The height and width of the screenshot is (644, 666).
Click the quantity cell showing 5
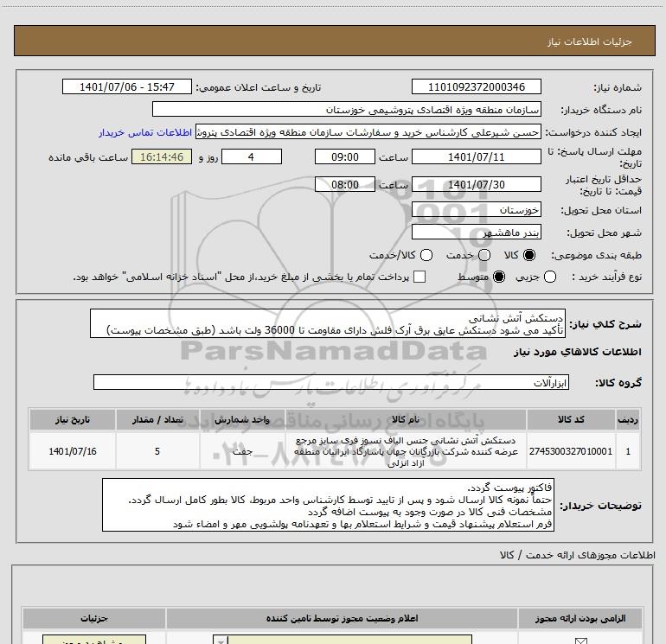[x=157, y=451]
